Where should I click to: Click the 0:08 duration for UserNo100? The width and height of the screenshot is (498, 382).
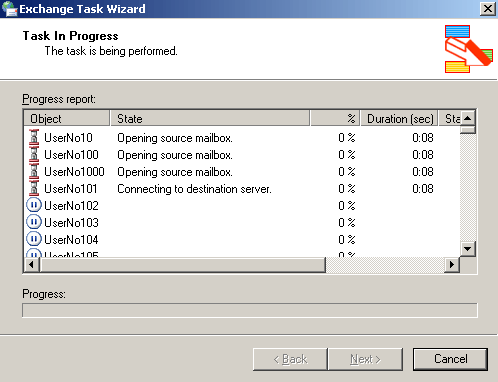[423, 155]
